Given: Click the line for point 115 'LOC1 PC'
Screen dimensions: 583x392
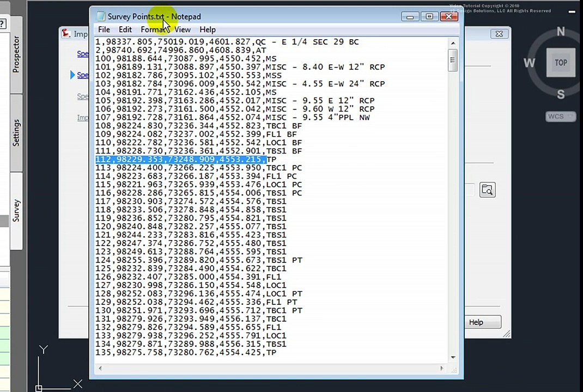Looking at the screenshot, I should click(x=198, y=185).
